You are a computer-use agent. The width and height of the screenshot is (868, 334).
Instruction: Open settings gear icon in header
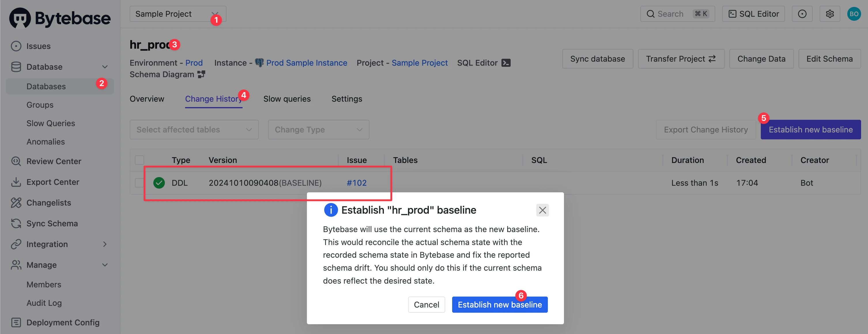[x=830, y=14]
